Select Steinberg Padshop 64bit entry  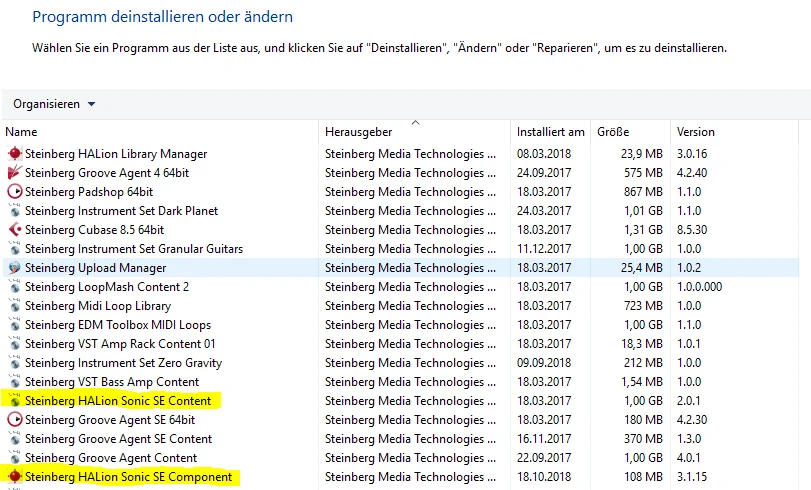89,192
